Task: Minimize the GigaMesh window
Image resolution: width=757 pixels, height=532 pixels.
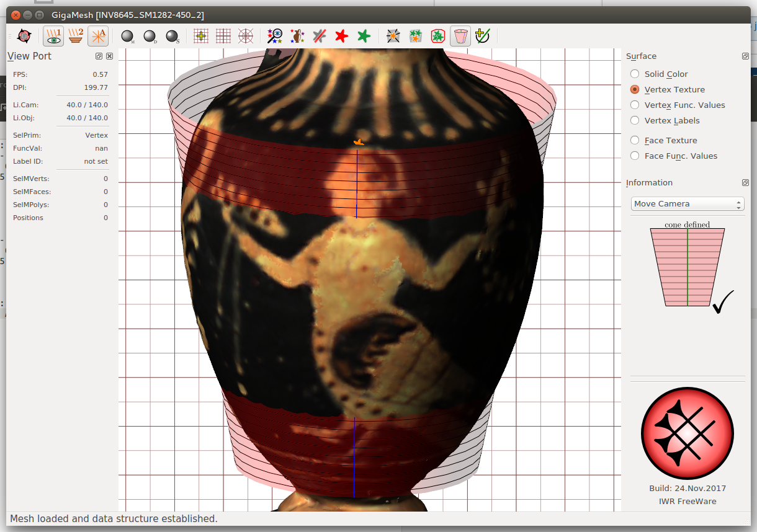Action: 29,14
